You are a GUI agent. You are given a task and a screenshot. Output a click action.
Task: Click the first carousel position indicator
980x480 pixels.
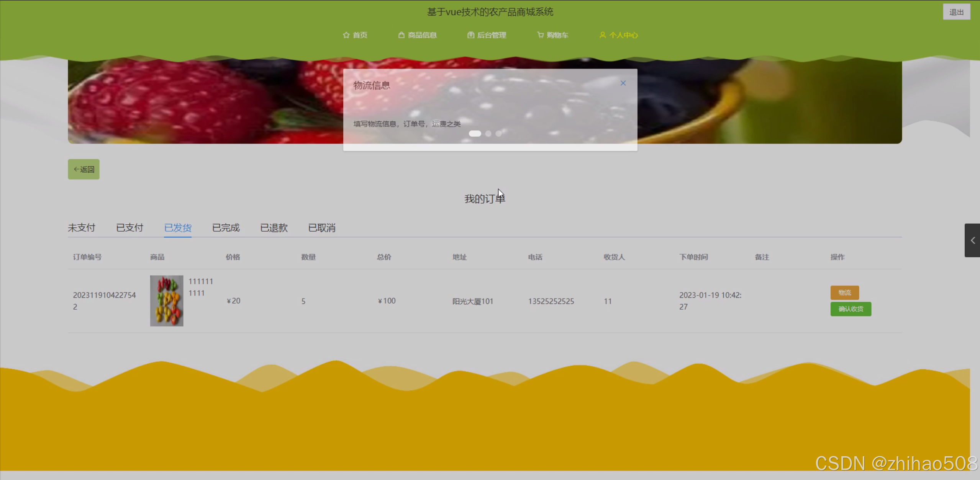[475, 133]
